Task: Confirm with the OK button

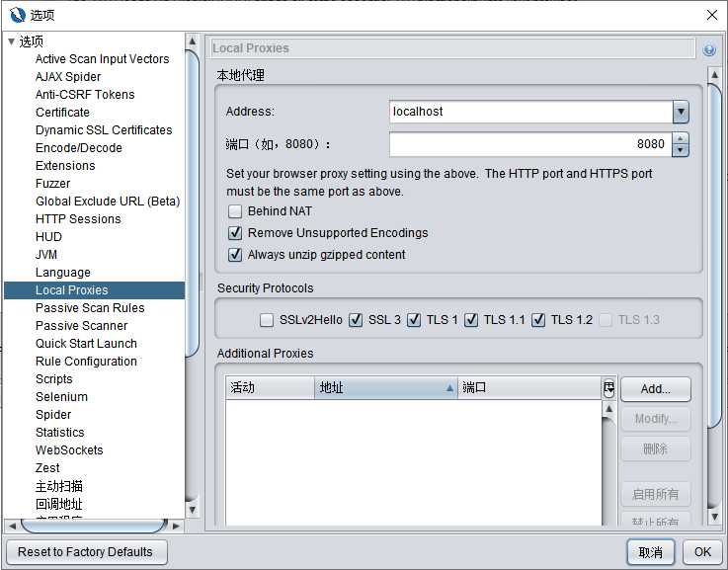Action: 702,552
